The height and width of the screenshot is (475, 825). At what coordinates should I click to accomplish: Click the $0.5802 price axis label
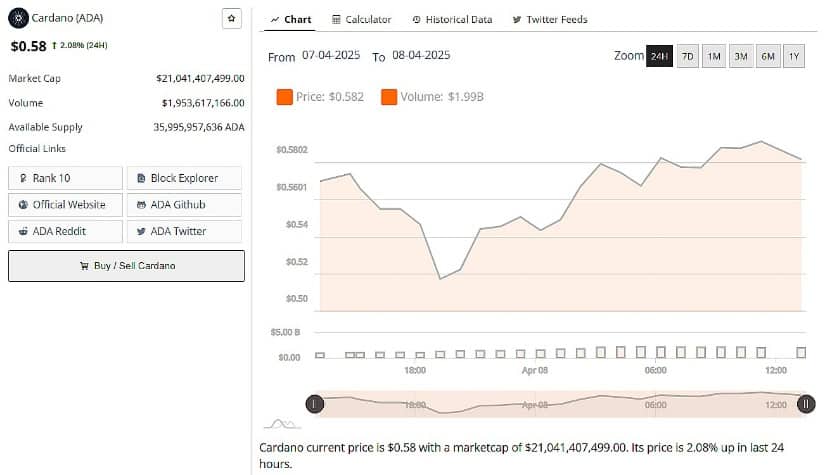pyautogui.click(x=292, y=150)
